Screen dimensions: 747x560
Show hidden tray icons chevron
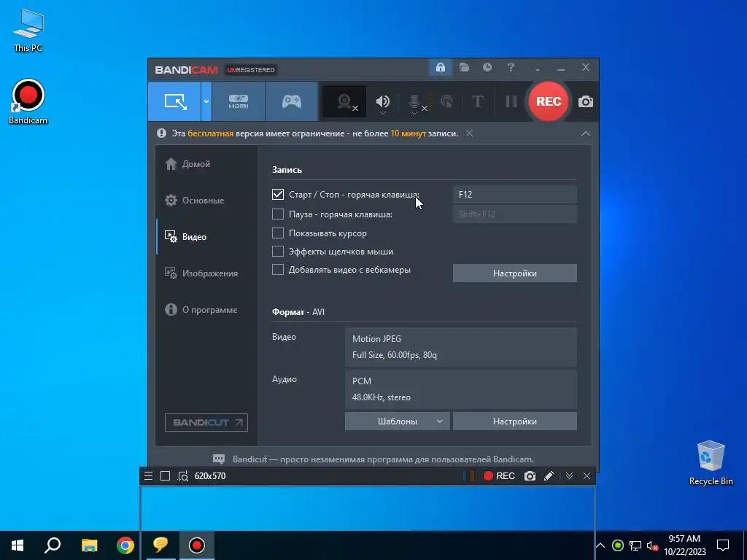coord(600,545)
